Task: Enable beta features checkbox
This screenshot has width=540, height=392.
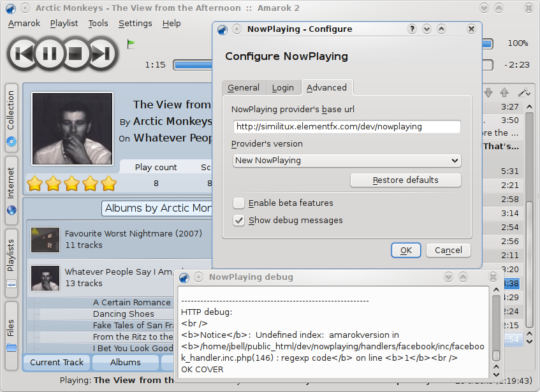Action: pyautogui.click(x=238, y=203)
